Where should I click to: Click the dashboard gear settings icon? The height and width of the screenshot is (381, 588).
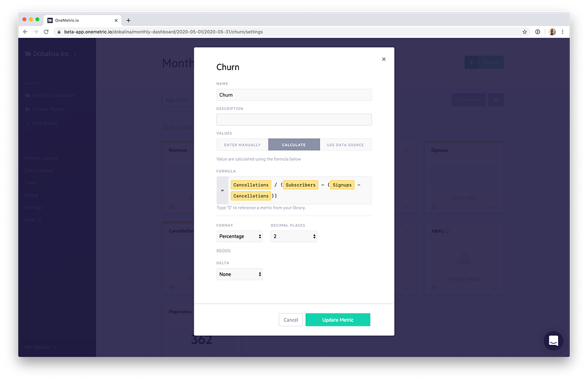tap(495, 100)
